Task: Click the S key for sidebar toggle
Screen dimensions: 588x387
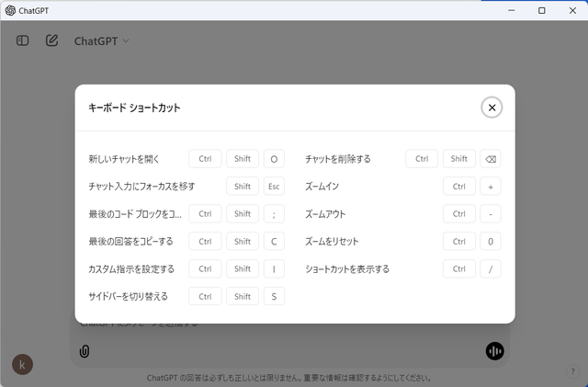Action: coord(274,297)
